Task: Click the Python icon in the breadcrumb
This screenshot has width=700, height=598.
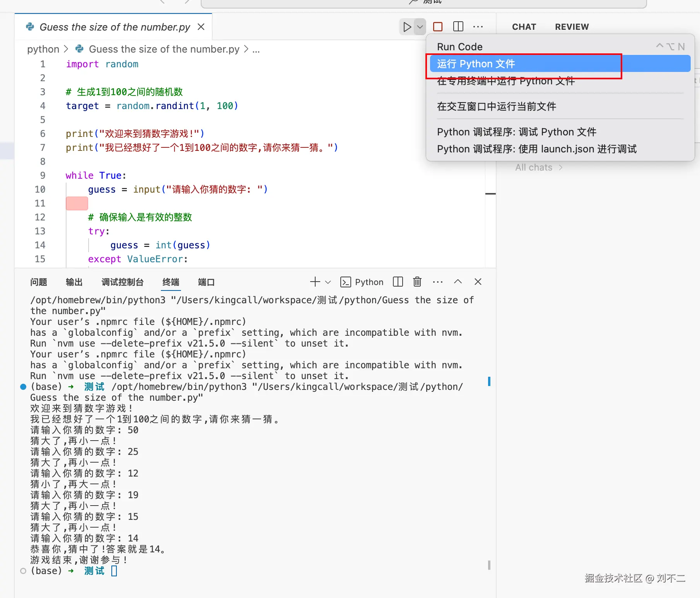Action: 79,49
